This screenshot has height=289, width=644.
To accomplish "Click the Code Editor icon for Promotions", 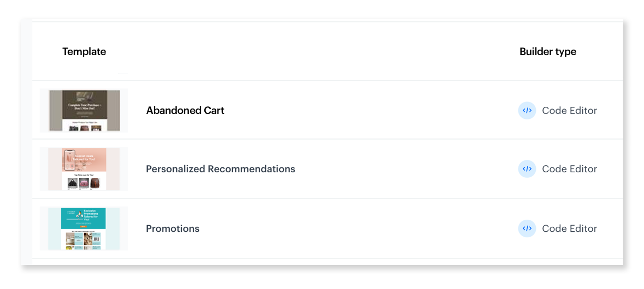I will pyautogui.click(x=527, y=228).
